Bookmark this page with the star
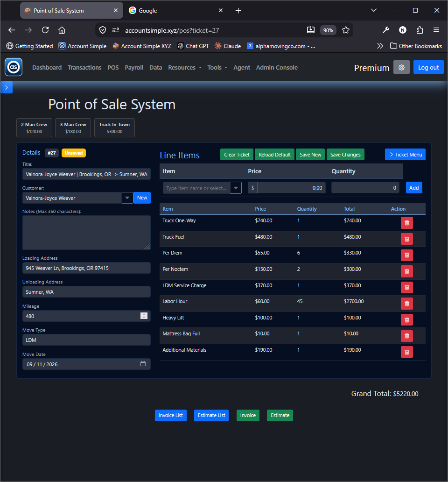Image resolution: width=448 pixels, height=482 pixels. [x=346, y=30]
